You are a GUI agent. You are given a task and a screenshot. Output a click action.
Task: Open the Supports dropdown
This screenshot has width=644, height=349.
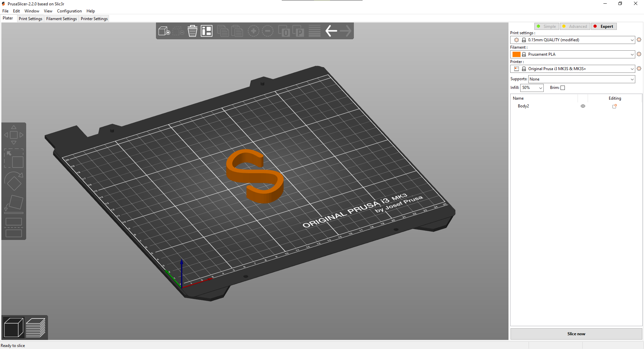click(582, 79)
